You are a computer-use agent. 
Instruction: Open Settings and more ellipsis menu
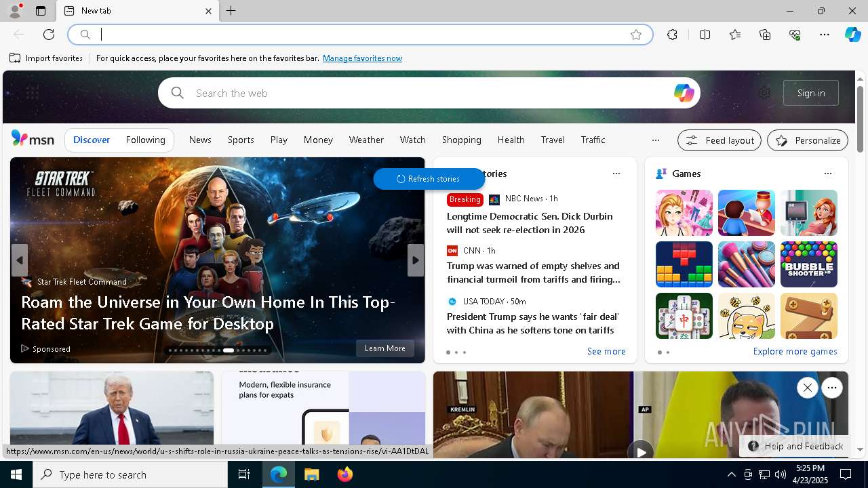click(825, 35)
